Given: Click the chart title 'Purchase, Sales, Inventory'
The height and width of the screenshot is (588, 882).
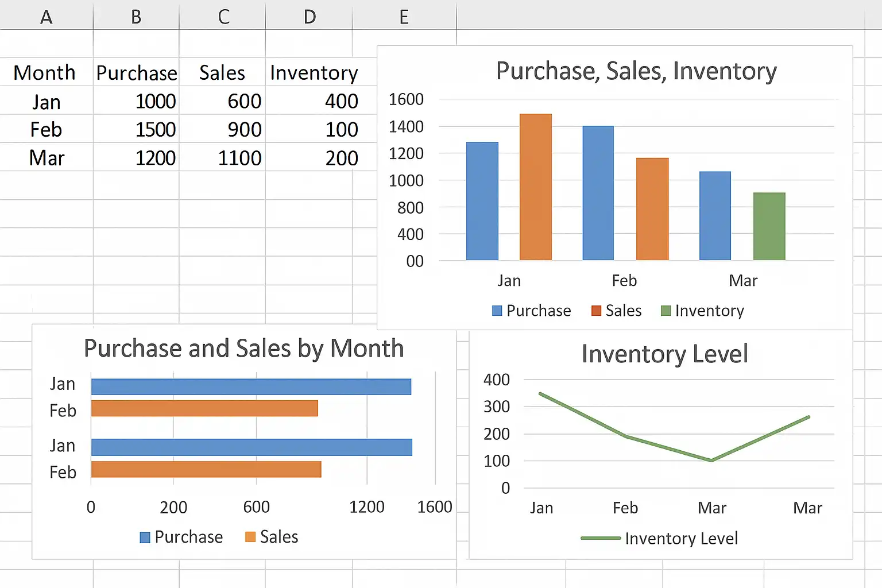Looking at the screenshot, I should [636, 71].
